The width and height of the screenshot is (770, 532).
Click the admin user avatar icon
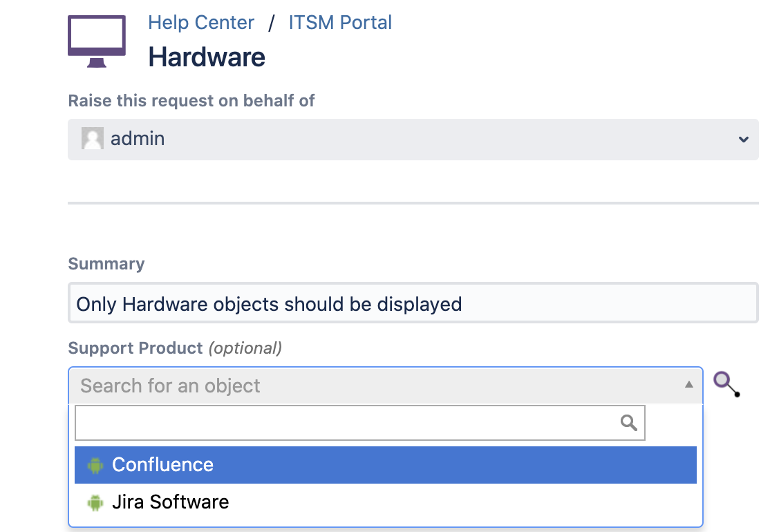tap(93, 139)
